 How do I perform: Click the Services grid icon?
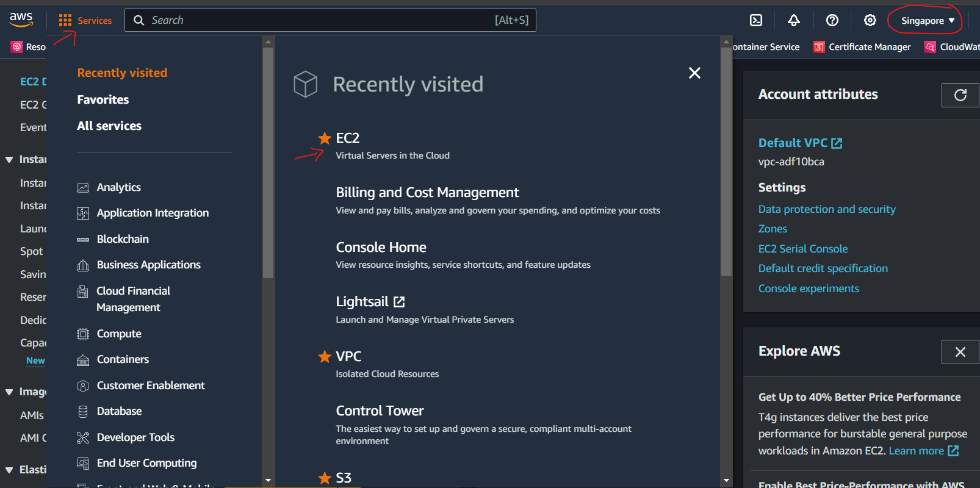coord(64,20)
